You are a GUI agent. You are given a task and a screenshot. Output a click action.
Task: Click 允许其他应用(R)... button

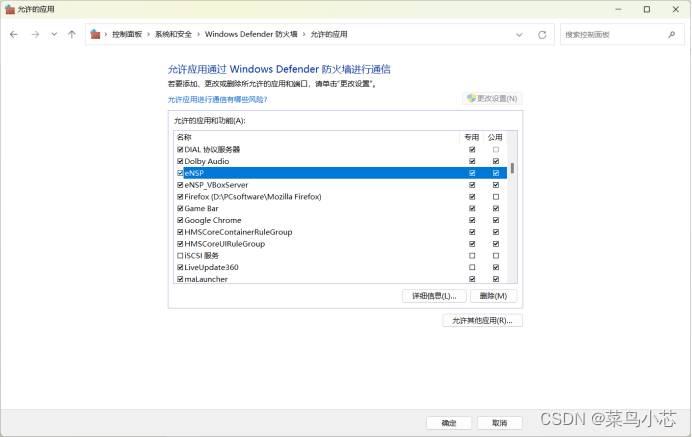[482, 320]
